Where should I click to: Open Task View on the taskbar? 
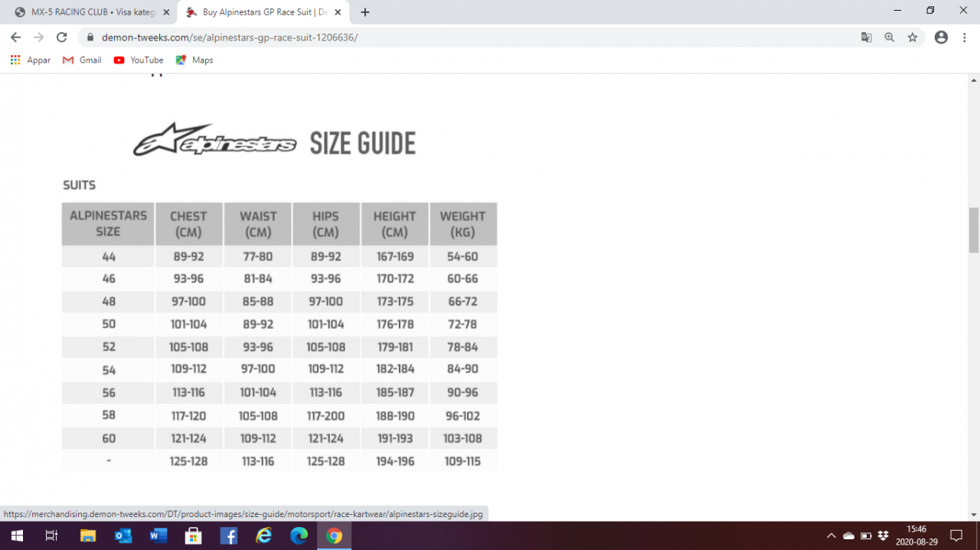(x=51, y=535)
